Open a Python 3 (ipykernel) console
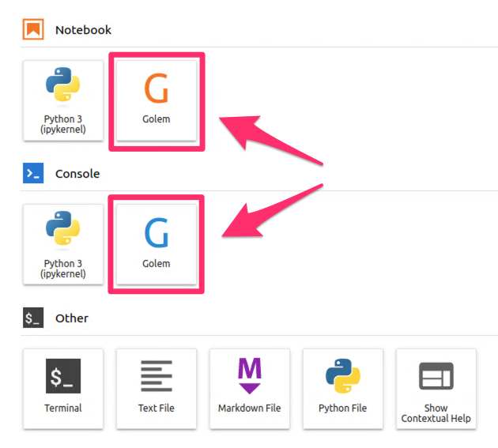Image resolution: width=498 pixels, height=448 pixels. coord(63,244)
